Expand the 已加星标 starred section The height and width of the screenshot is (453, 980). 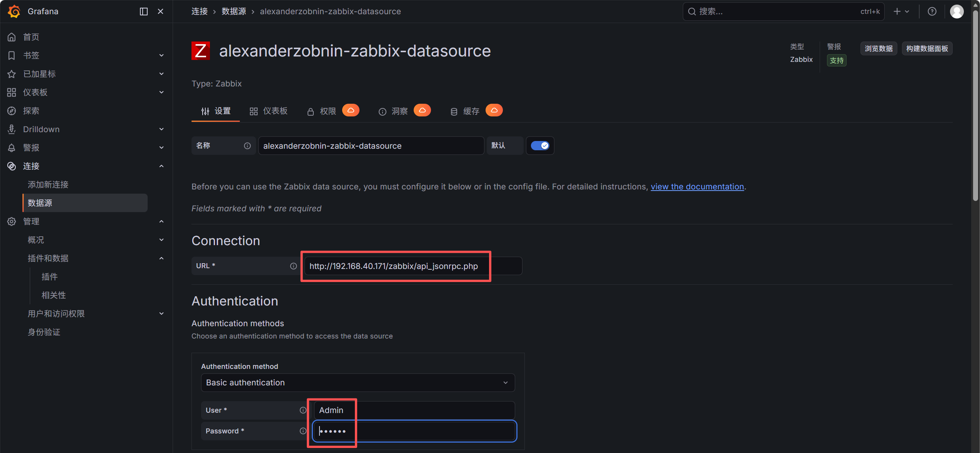[161, 74]
